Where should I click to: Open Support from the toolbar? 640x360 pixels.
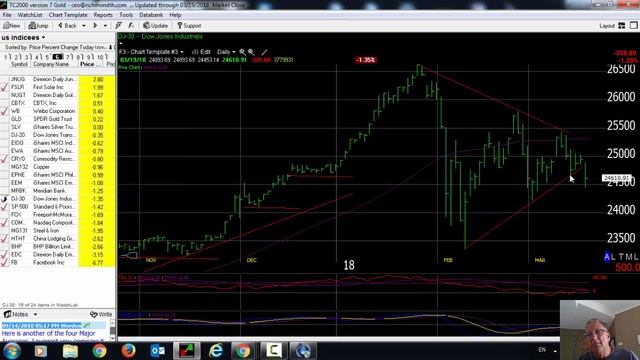click(189, 26)
